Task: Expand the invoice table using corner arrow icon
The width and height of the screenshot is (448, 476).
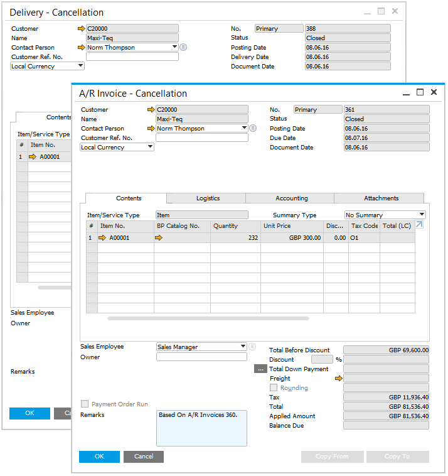Action: tap(420, 225)
